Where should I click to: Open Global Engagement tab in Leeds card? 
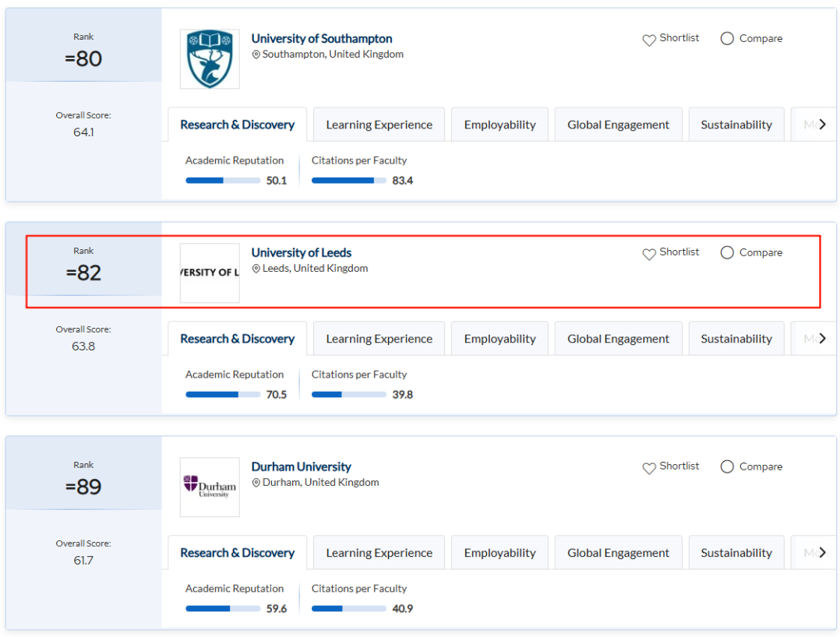(x=618, y=339)
